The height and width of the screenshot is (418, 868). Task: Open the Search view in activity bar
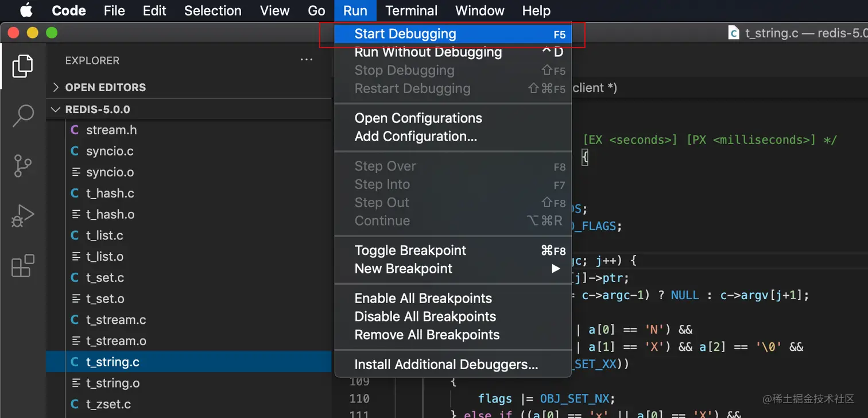point(22,115)
